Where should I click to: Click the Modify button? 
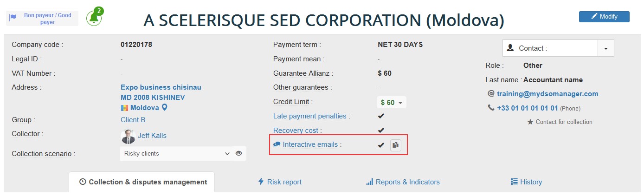tap(604, 17)
